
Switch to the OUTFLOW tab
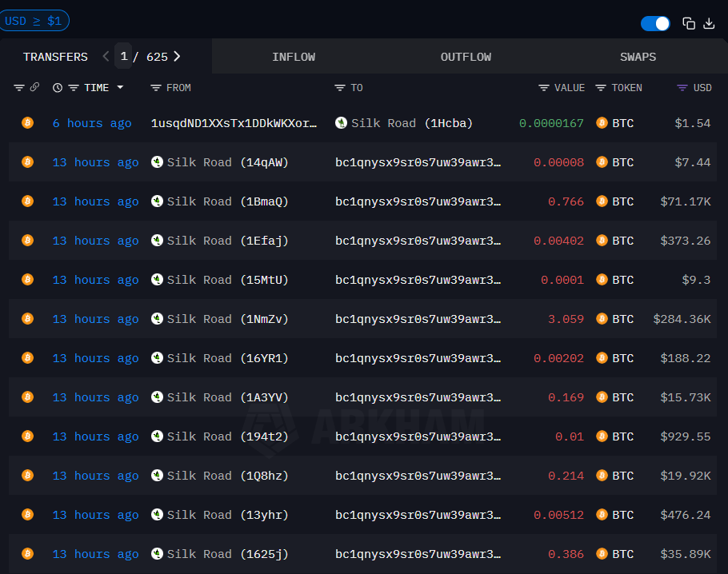click(466, 57)
